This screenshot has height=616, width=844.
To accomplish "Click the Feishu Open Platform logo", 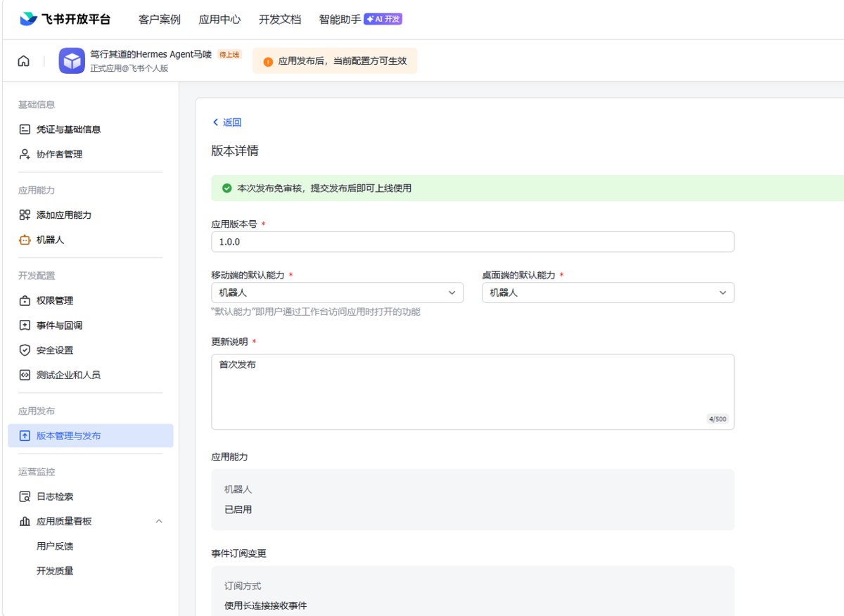I will (65, 19).
